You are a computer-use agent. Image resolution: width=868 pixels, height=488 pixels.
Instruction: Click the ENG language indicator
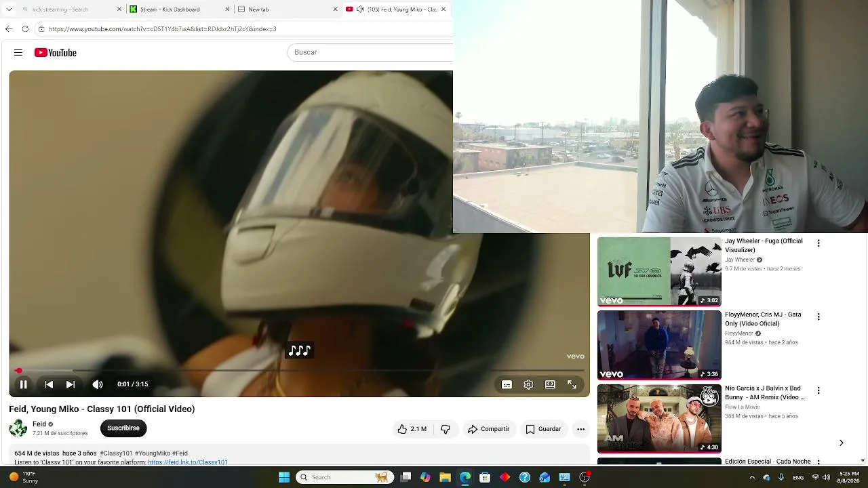click(799, 478)
